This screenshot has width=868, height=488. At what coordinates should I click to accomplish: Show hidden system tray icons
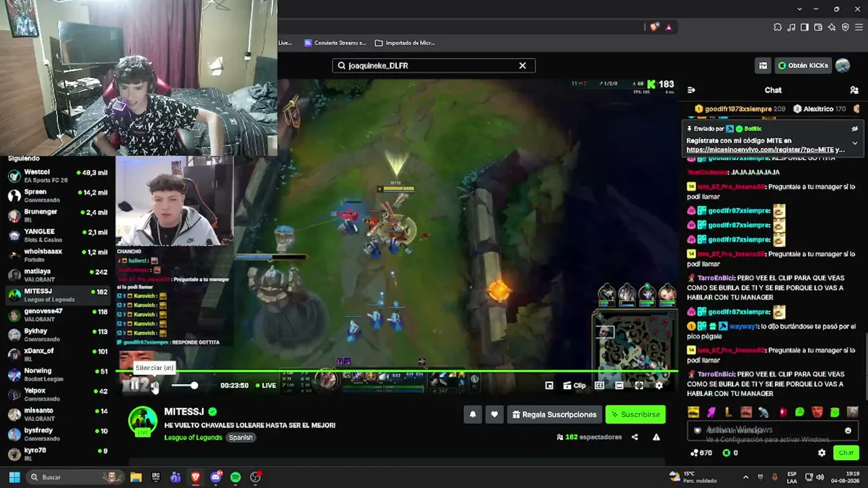point(746,477)
